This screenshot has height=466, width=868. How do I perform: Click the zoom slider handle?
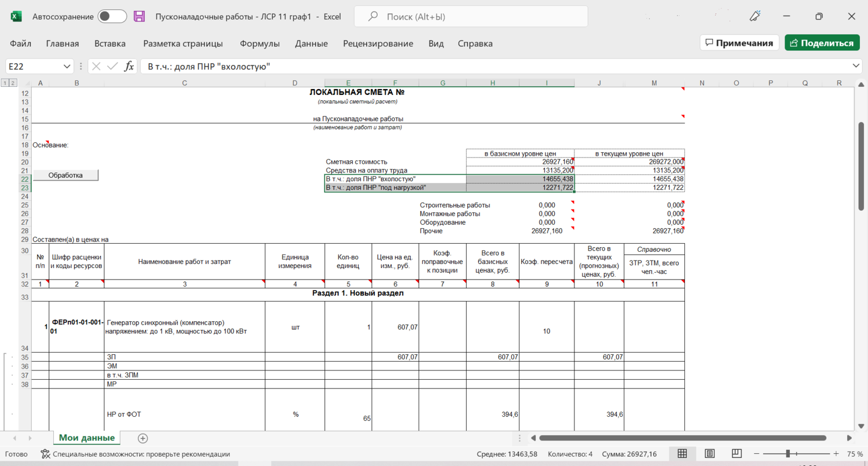tap(788, 454)
